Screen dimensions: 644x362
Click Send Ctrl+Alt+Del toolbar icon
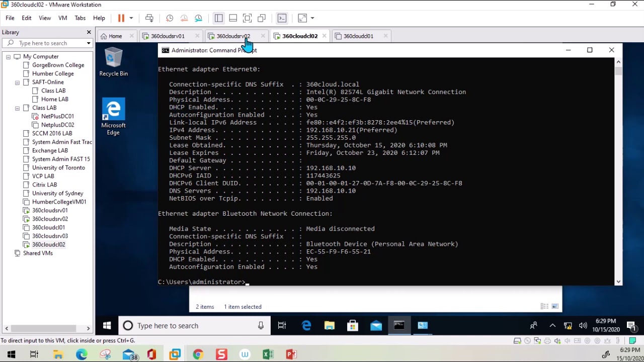tap(149, 18)
